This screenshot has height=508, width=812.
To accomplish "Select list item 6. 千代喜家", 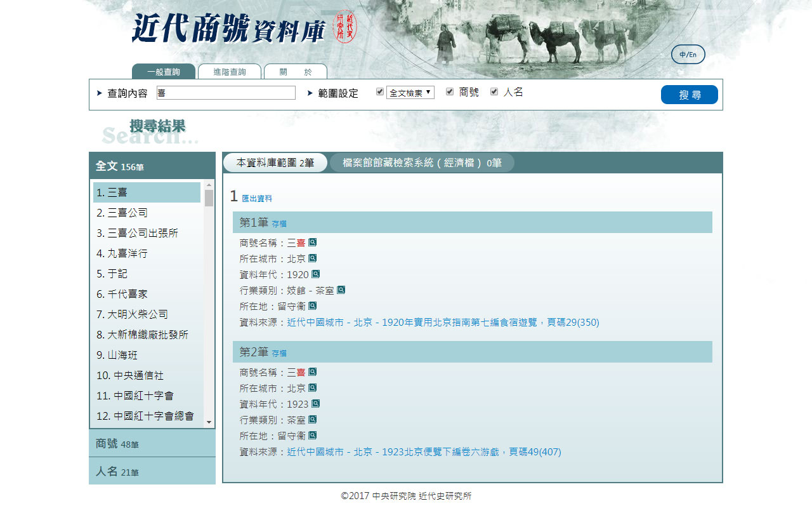I will click(x=147, y=294).
